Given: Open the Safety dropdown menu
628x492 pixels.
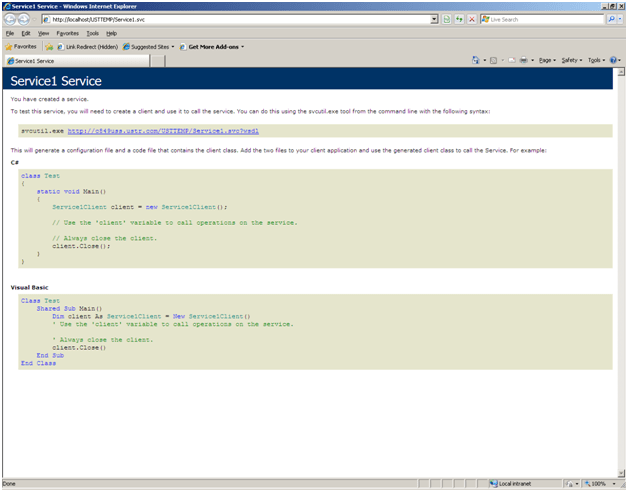Looking at the screenshot, I should [571, 61].
